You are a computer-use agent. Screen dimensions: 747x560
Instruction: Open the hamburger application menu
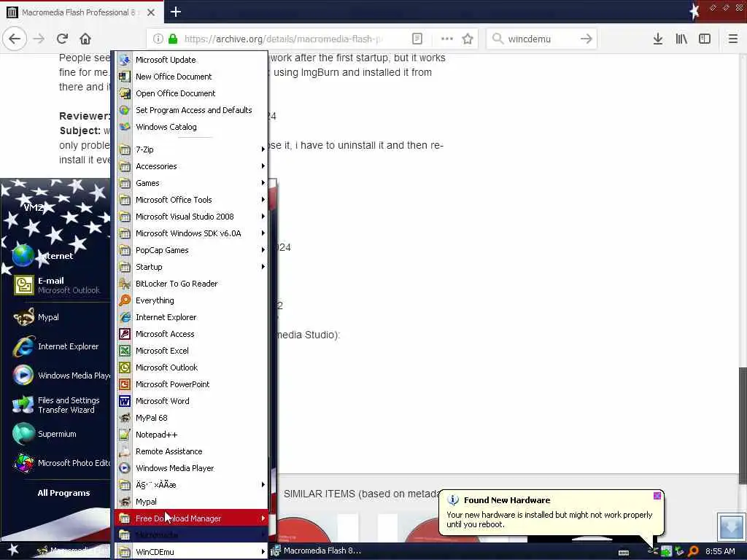click(x=733, y=39)
